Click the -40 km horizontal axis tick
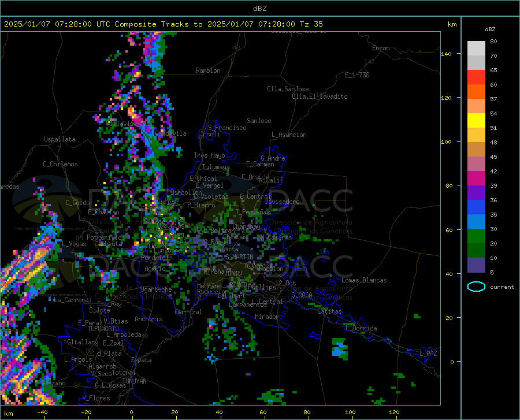 [x=42, y=412]
